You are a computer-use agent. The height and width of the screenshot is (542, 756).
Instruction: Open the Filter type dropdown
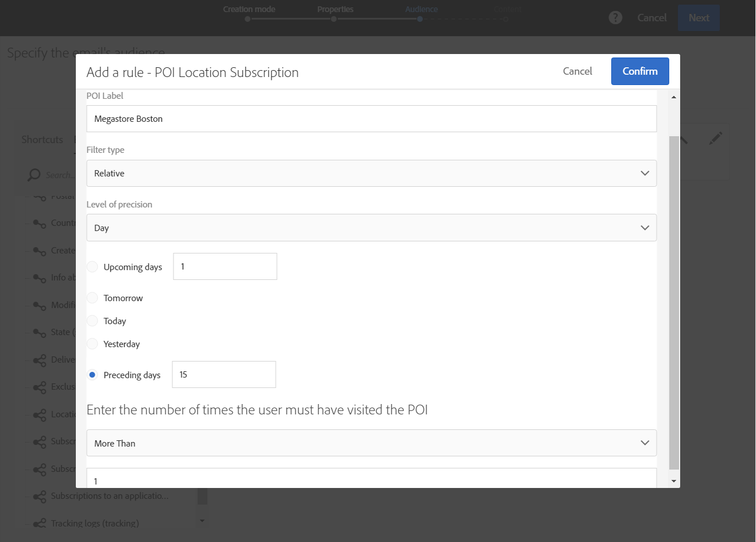pos(371,173)
